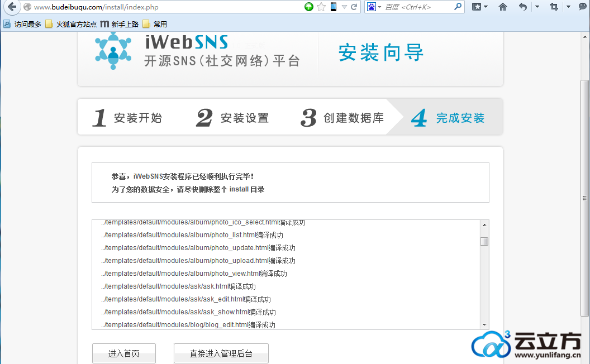This screenshot has height=364, width=590.
Task: Click the 进入首页 button
Action: pyautogui.click(x=124, y=353)
